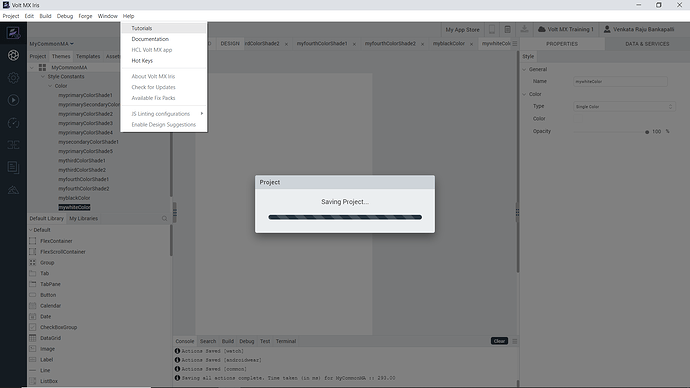Collapse the General properties section
Image resolution: width=690 pixels, height=388 pixels.
click(524, 70)
